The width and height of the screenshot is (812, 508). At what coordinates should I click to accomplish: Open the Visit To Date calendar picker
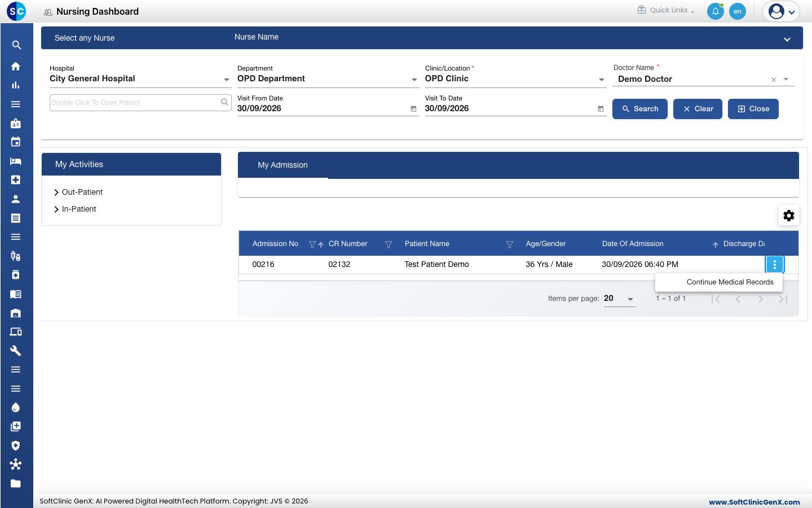click(601, 109)
